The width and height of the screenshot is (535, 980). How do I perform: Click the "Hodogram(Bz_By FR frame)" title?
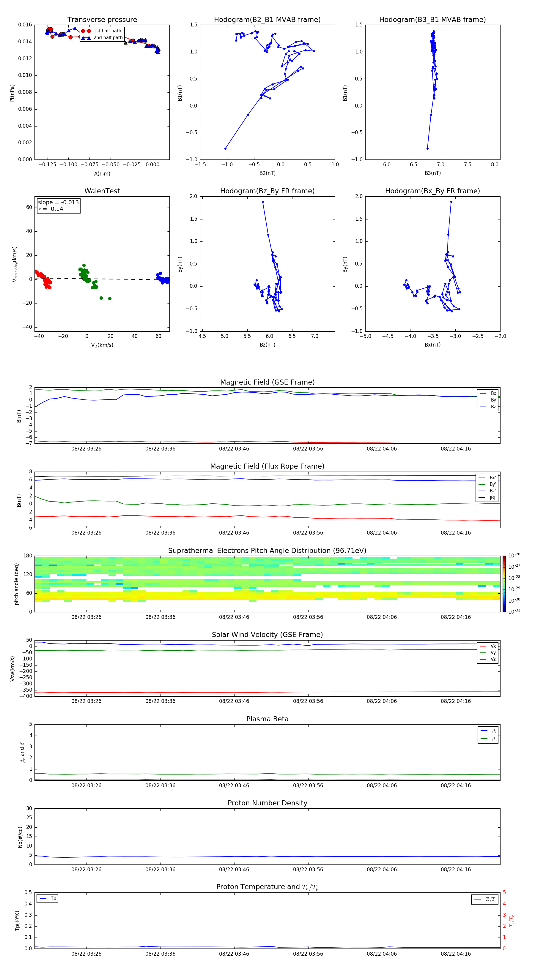point(267,191)
